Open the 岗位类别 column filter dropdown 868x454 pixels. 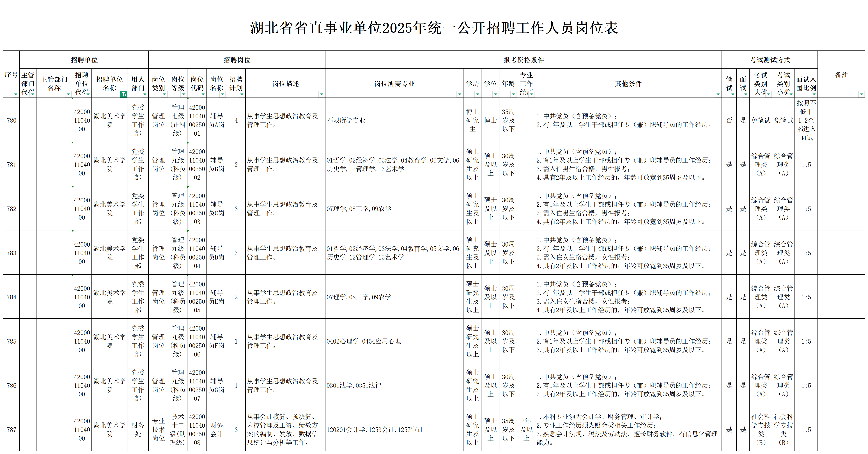164,94
